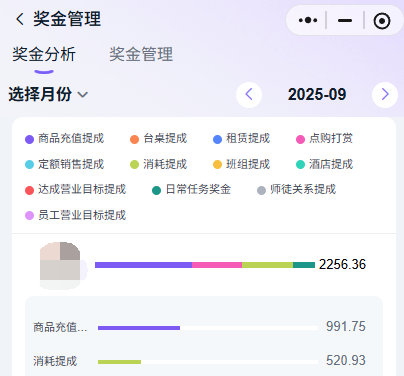The height and width of the screenshot is (376, 404).
Task: Click the value 991.75
Action: (346, 326)
